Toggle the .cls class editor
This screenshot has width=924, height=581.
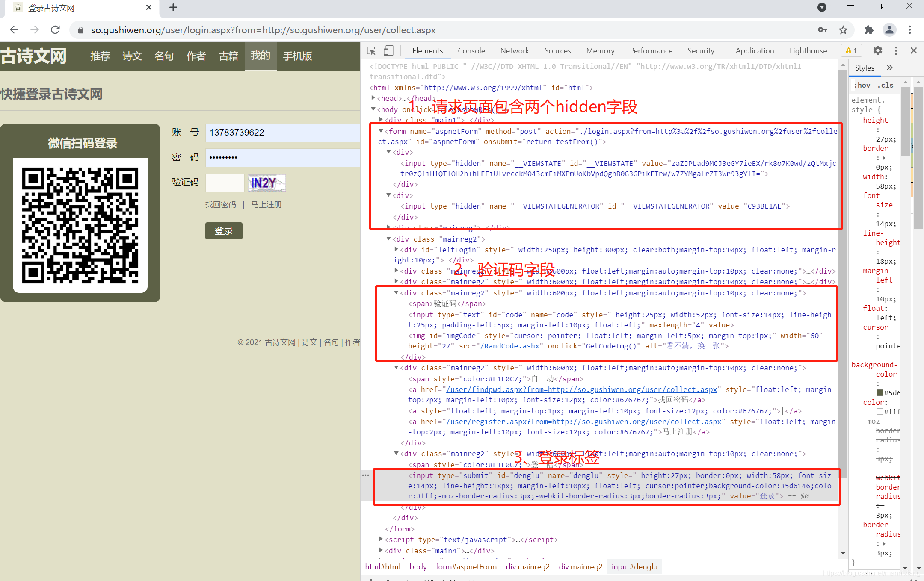point(885,85)
